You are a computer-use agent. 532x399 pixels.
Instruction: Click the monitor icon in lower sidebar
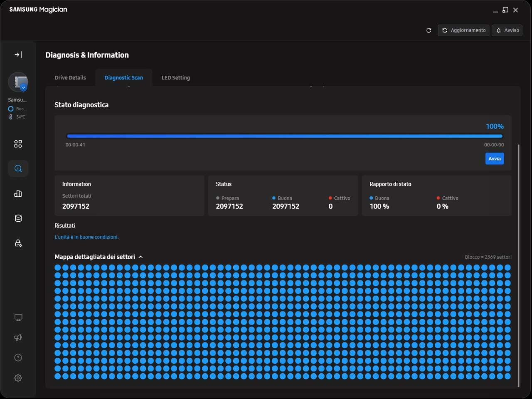click(18, 317)
